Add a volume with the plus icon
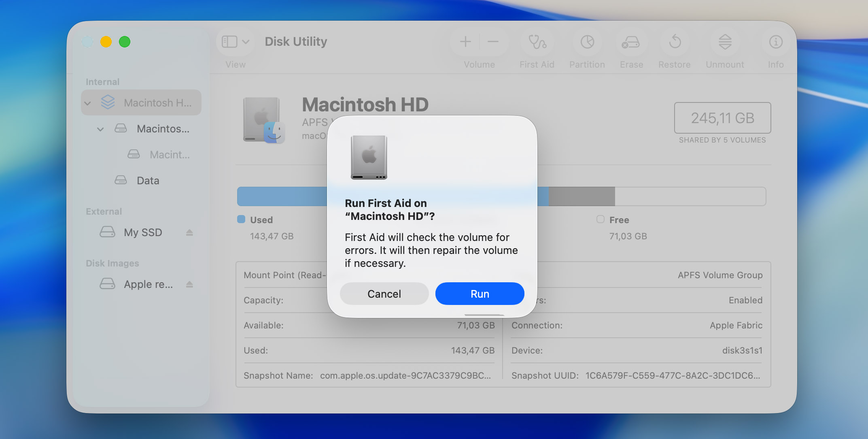868x439 pixels. pos(465,42)
